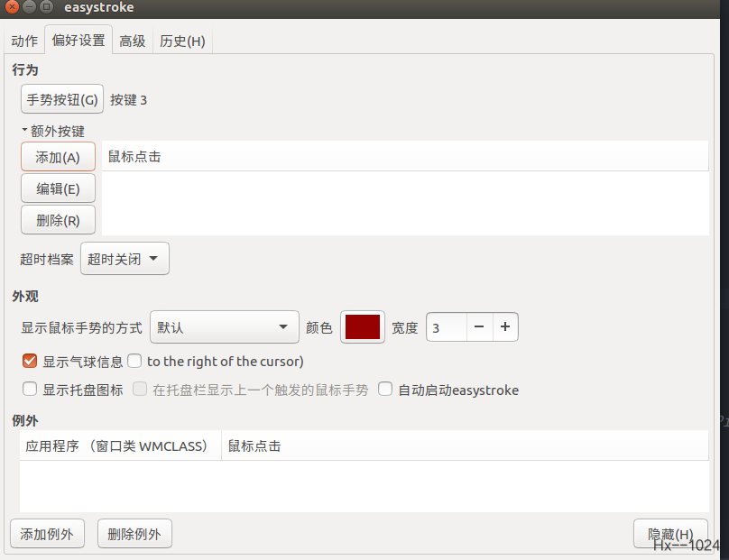Click the 添加(A) button
Image resolution: width=729 pixels, height=560 pixels.
(58, 157)
